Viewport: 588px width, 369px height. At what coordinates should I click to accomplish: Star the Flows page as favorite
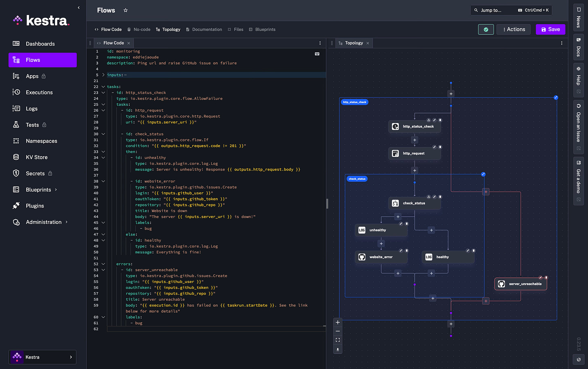tap(126, 11)
